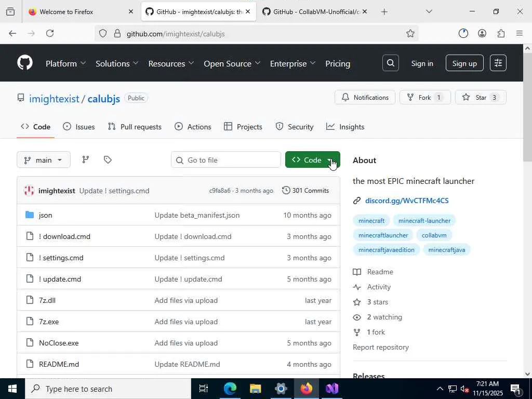List all tabs with the chevron dropdown
This screenshot has width=532, height=399.
pos(429,11)
